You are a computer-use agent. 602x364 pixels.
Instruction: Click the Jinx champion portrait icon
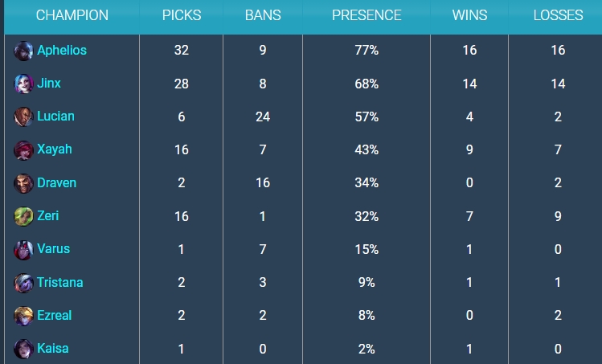(23, 84)
